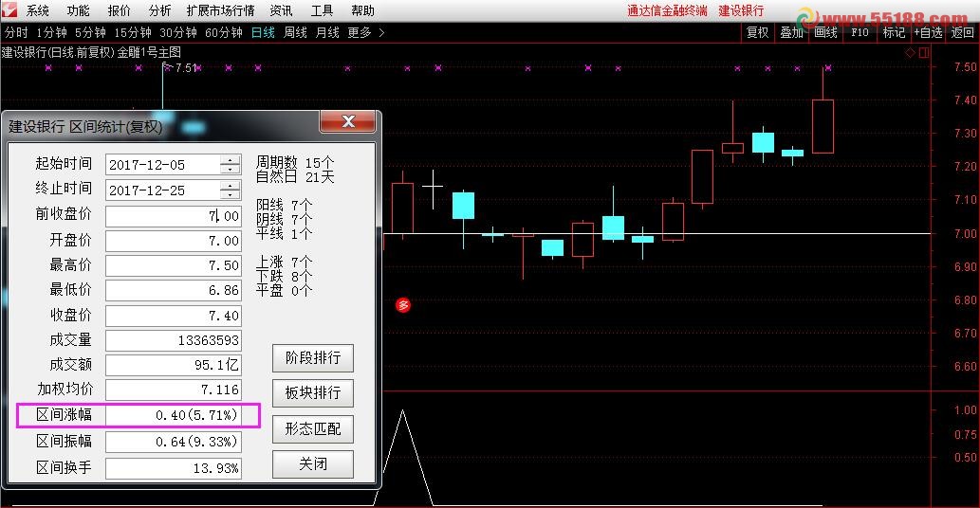This screenshot has width=980, height=508.
Task: Click the square panel icon at chart top-right
Action: (x=924, y=53)
